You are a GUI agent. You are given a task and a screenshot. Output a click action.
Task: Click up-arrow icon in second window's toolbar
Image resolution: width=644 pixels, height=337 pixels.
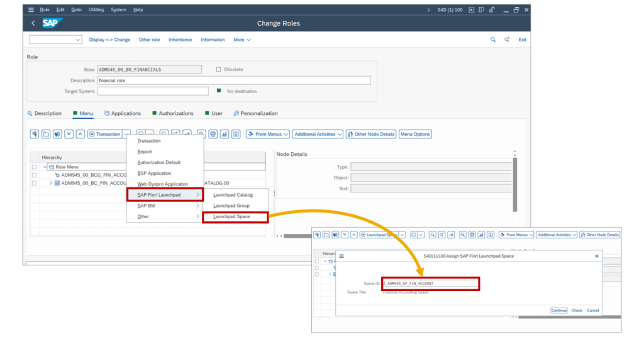click(354, 235)
